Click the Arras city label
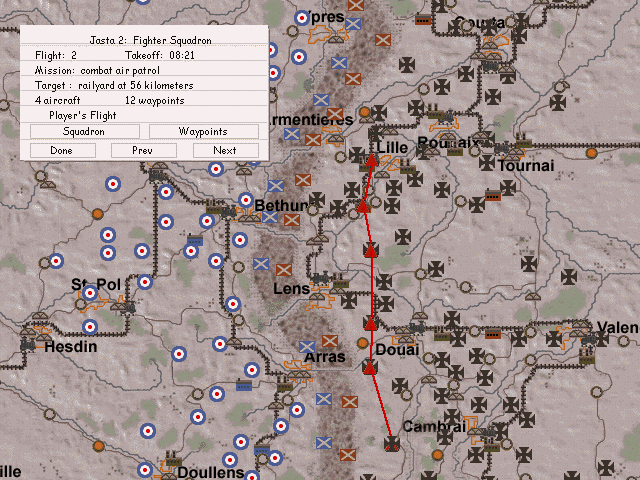 coord(325,357)
